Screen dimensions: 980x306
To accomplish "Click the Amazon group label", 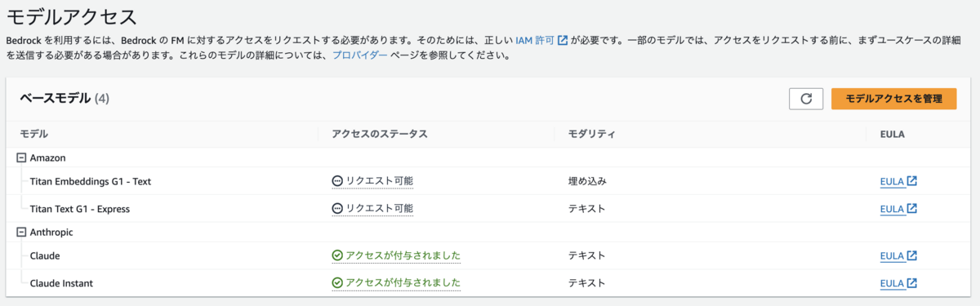I will coord(47,157).
